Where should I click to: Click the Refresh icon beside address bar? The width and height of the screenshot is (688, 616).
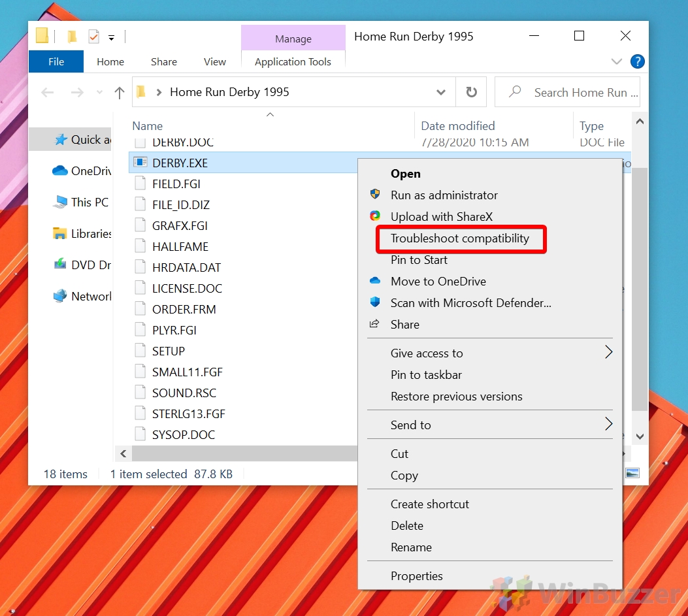click(x=471, y=92)
